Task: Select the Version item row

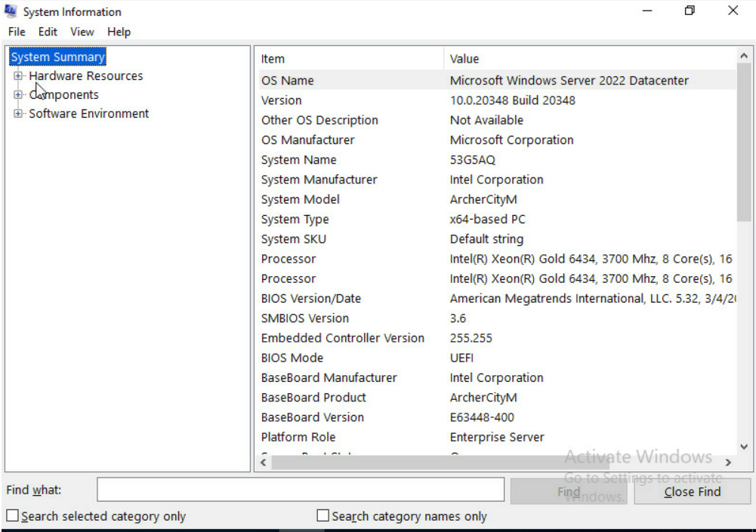Action: click(497, 100)
